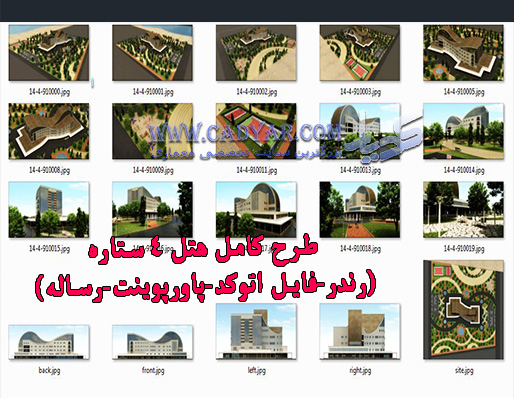Click the back.jpg elevation thumbnail
This screenshot has width=514, height=398.
click(x=49, y=342)
